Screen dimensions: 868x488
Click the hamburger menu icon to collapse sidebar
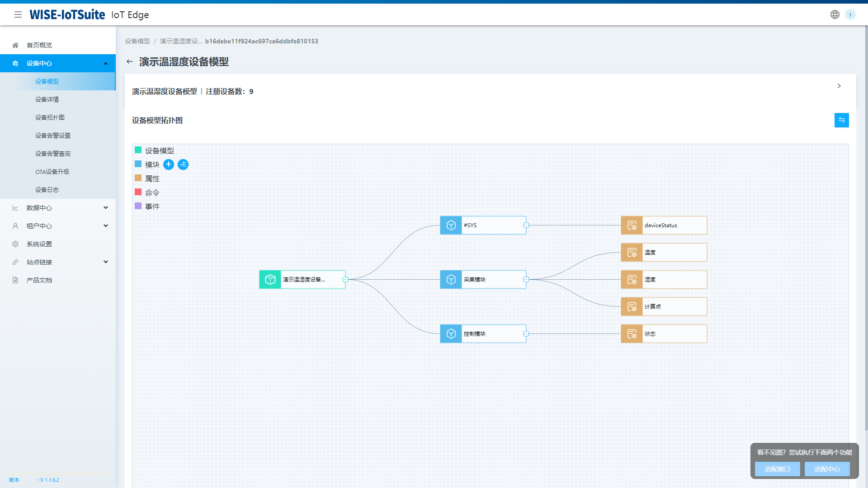click(18, 14)
